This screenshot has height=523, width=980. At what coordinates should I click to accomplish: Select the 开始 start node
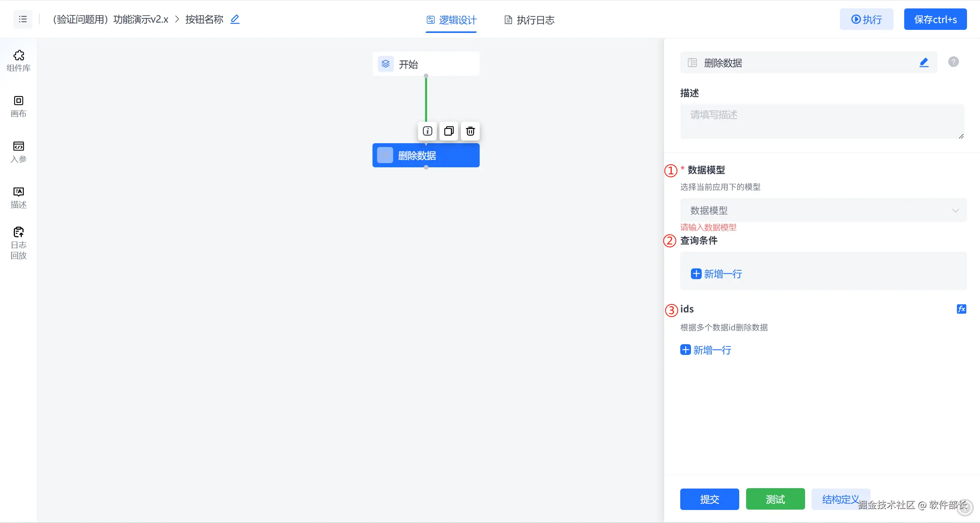pos(426,64)
